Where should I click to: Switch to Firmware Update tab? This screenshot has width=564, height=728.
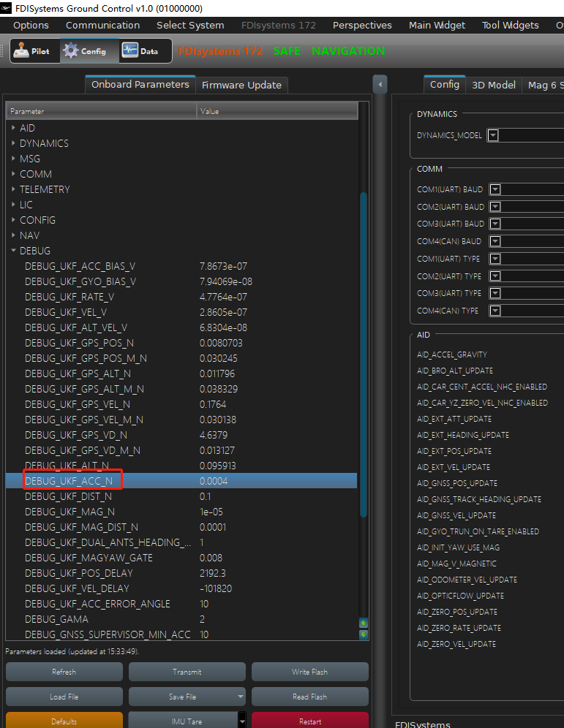[x=241, y=85]
